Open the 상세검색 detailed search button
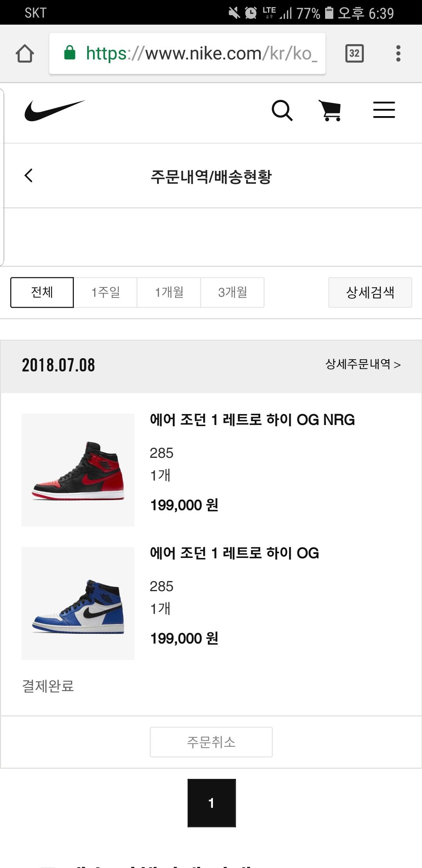Image resolution: width=422 pixels, height=868 pixels. tap(370, 292)
